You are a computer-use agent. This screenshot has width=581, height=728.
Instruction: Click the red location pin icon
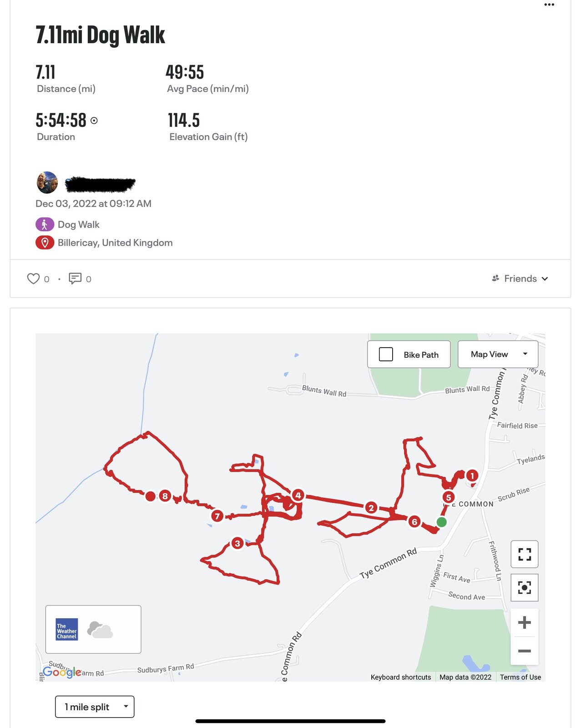tap(45, 243)
